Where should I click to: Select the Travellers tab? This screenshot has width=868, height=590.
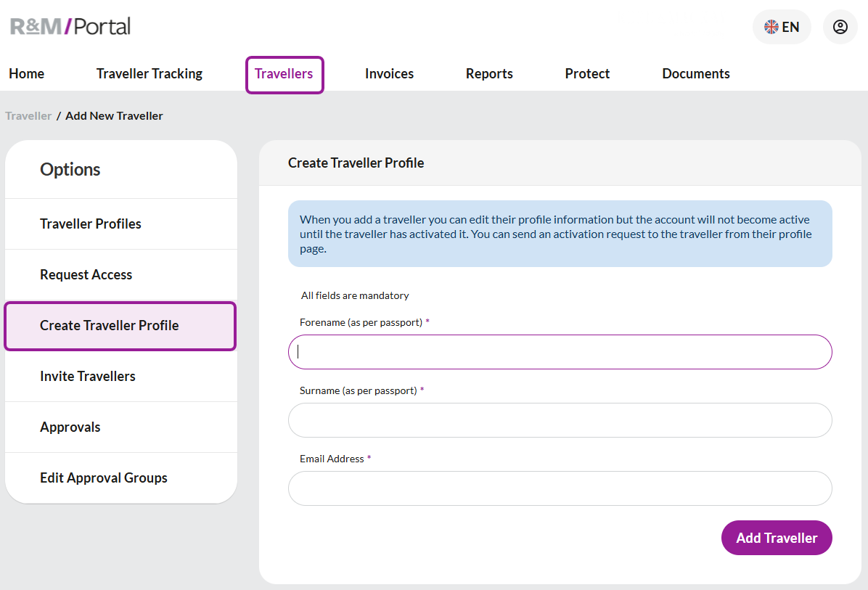(284, 74)
